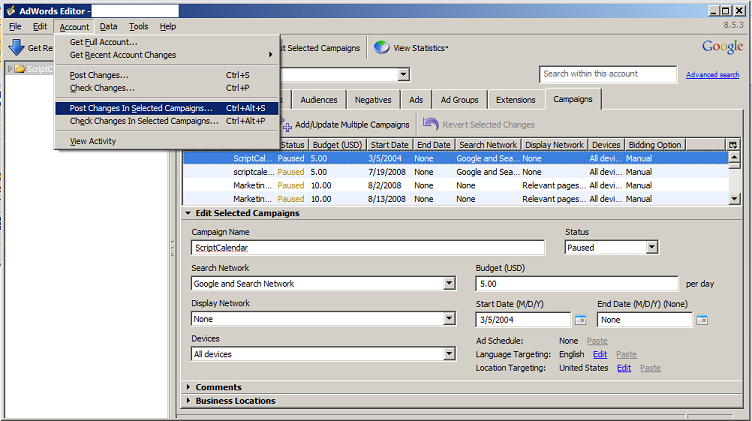Click the View Statistics toolbar button

click(x=411, y=48)
